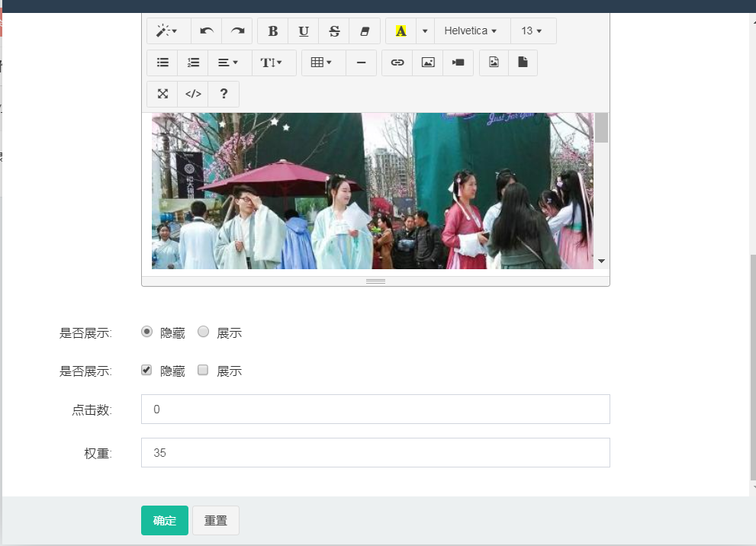
Task: Switch to code view
Action: pos(192,93)
